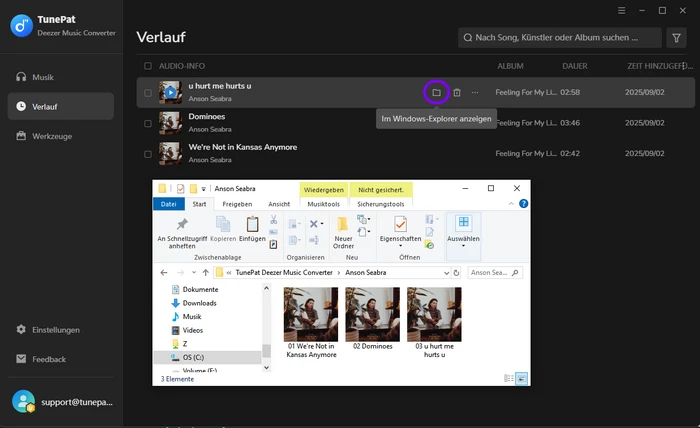This screenshot has height=428, width=700.
Task: Open Einstellungen in the sidebar
Action: click(61, 330)
